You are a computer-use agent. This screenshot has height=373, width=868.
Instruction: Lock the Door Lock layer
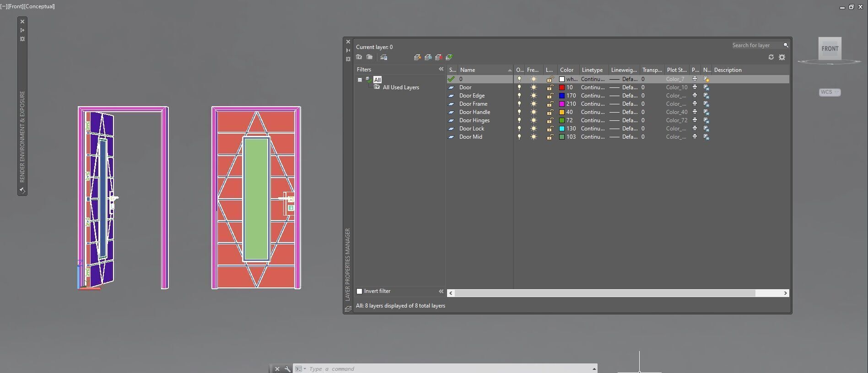550,129
